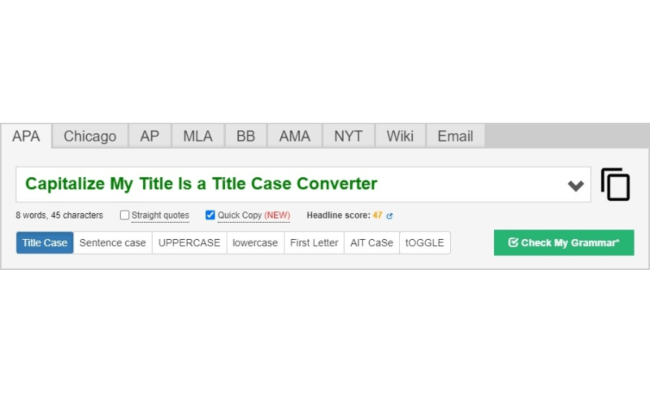This screenshot has height=400, width=650.
Task: Click the Check My Grammar button
Action: point(564,242)
